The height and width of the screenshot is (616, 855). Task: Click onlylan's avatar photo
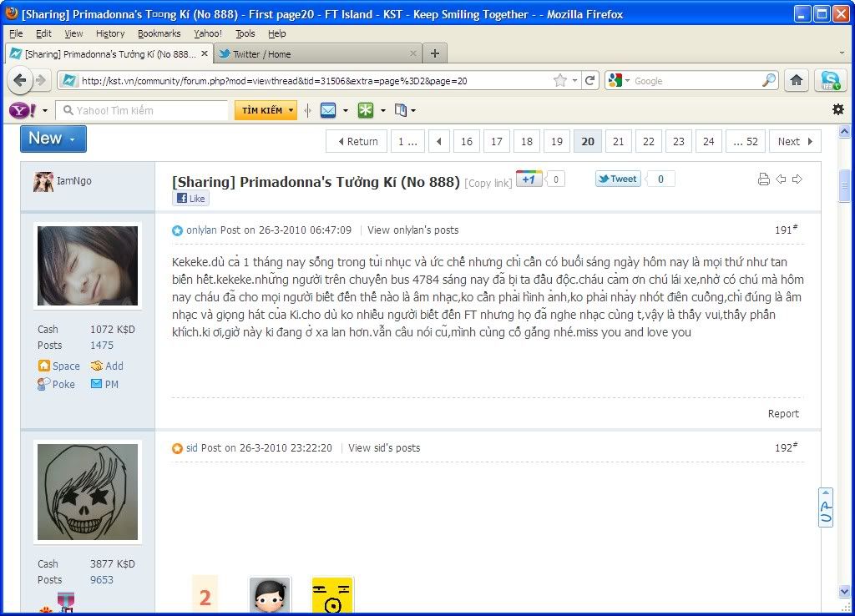point(87,265)
